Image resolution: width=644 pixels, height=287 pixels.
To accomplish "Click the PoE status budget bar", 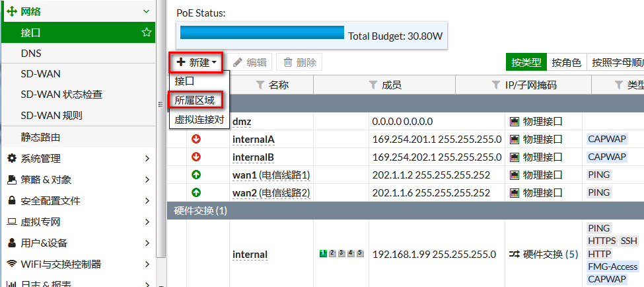I will click(262, 34).
